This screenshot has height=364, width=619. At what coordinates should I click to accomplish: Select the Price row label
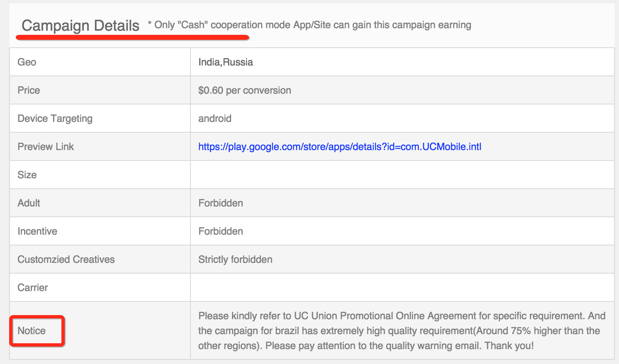click(29, 90)
